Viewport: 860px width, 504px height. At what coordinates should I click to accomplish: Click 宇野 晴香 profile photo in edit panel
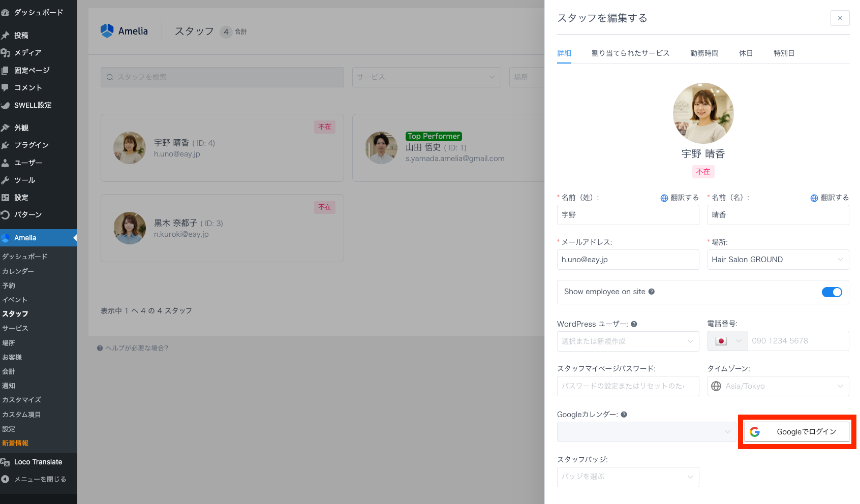[x=703, y=113]
